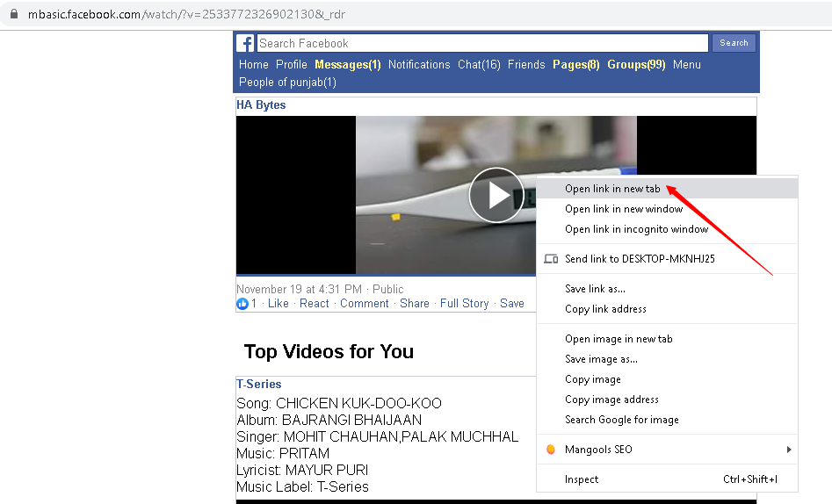The width and height of the screenshot is (832, 504).
Task: Click the Save link under video
Action: pos(512,304)
